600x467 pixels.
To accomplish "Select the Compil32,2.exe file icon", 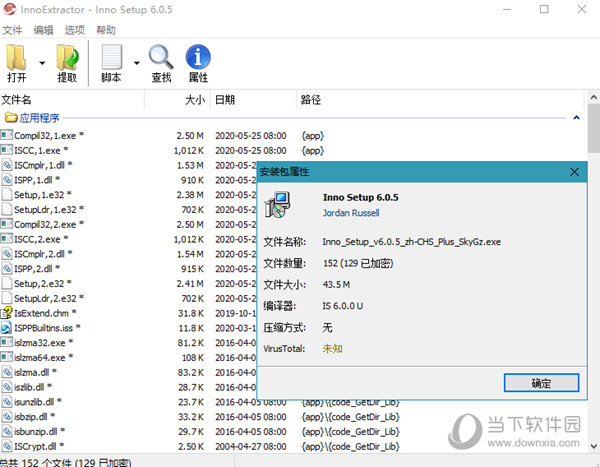I will pyautogui.click(x=7, y=224).
